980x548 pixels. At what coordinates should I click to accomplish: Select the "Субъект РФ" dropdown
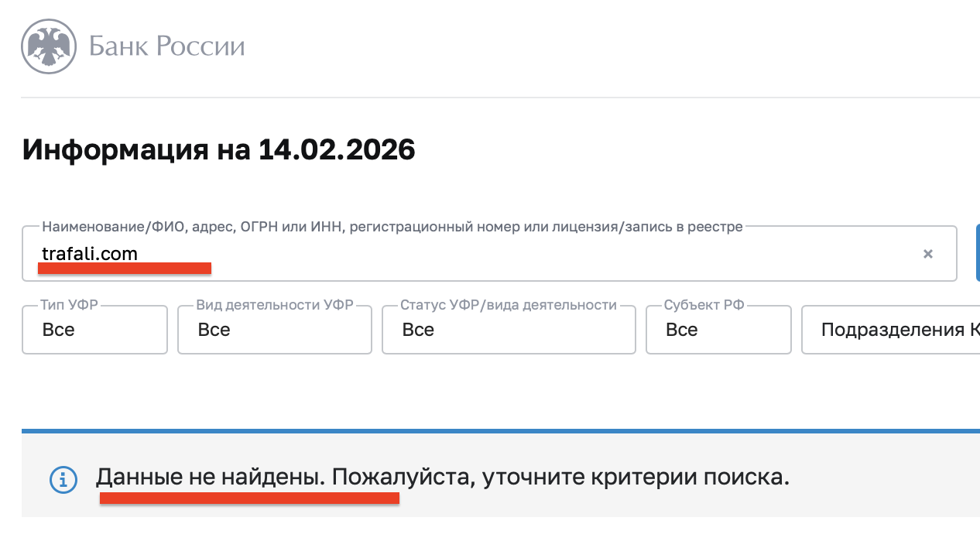[718, 330]
